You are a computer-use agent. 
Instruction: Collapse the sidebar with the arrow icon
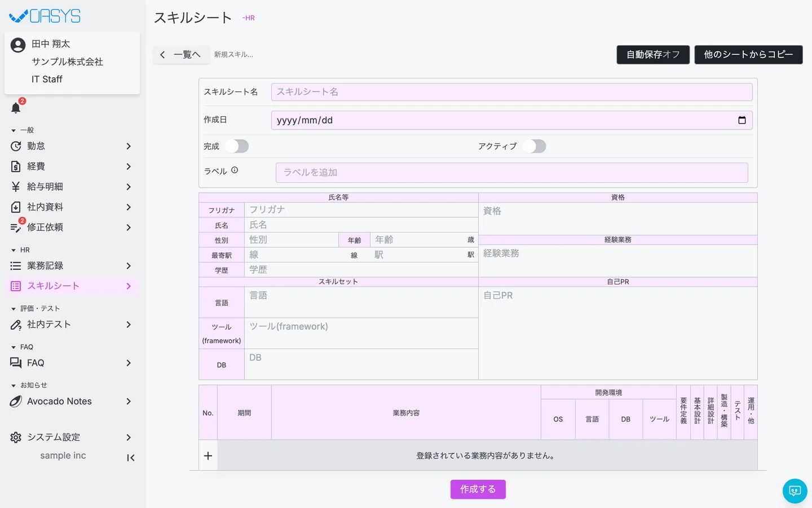tap(130, 458)
